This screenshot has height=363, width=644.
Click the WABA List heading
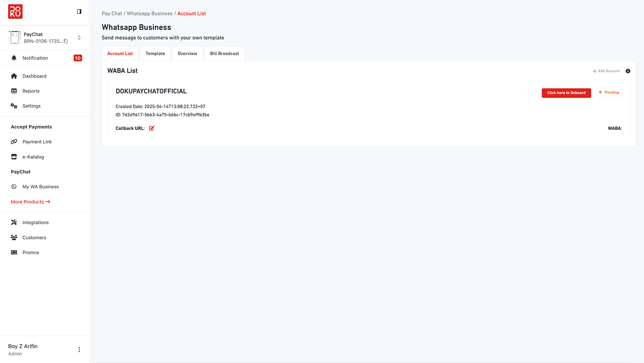(123, 71)
